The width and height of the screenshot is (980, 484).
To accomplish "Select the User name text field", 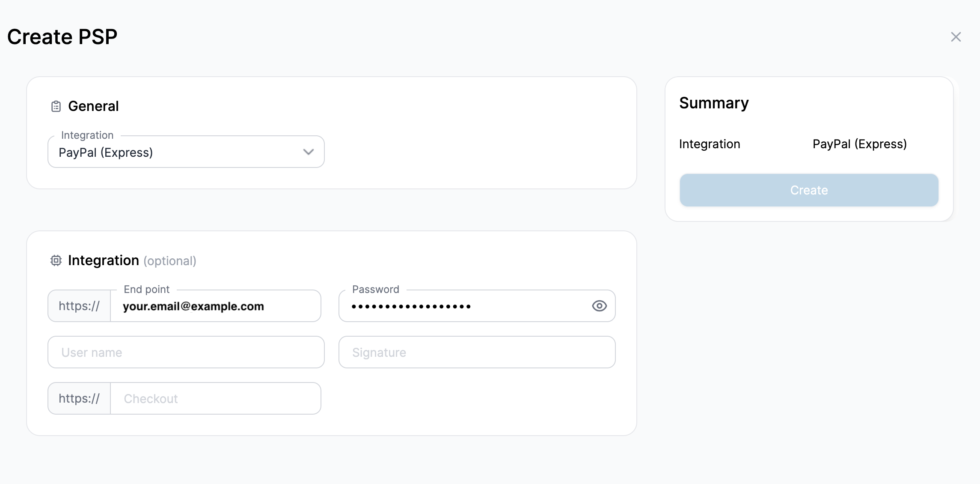I will pos(186,352).
